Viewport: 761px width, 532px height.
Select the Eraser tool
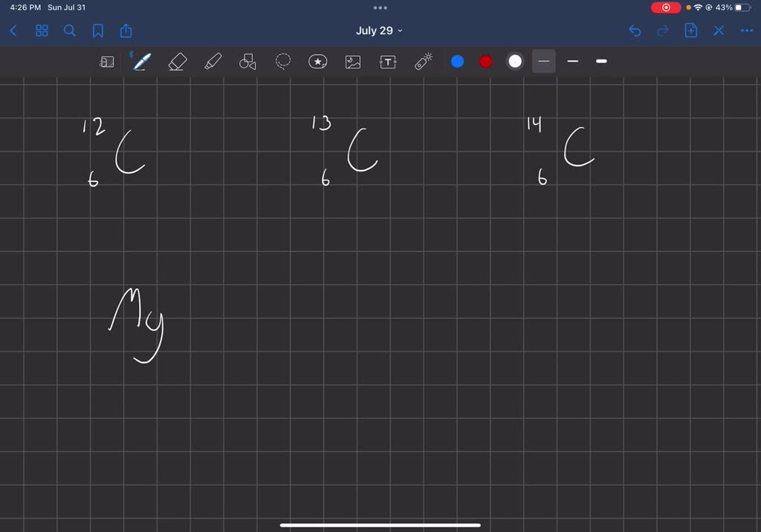[x=177, y=62]
